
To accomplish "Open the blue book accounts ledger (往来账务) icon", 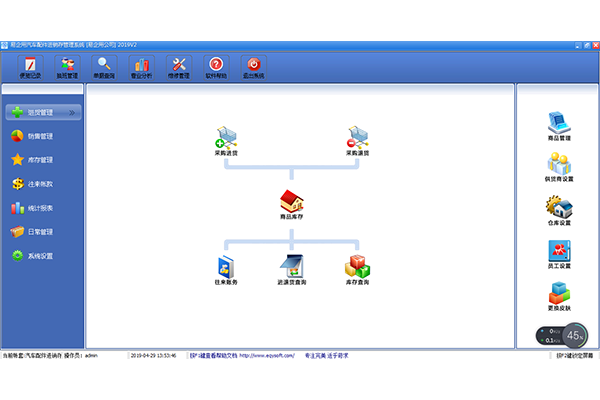I will [x=226, y=270].
